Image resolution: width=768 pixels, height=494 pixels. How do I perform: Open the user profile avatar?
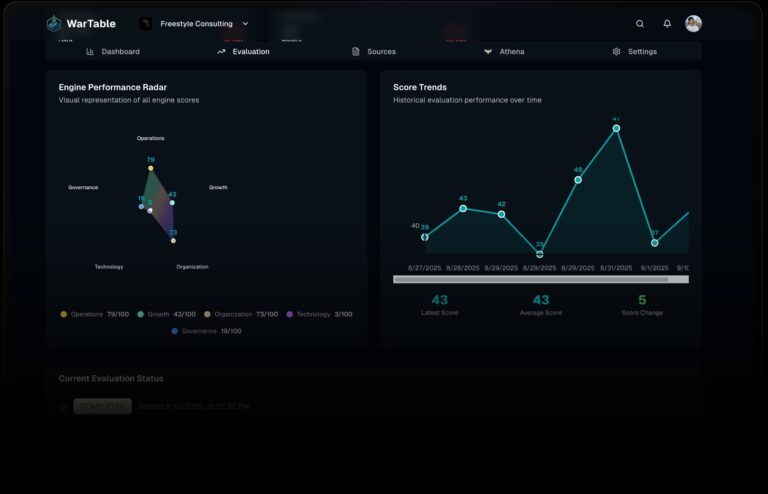(x=693, y=24)
